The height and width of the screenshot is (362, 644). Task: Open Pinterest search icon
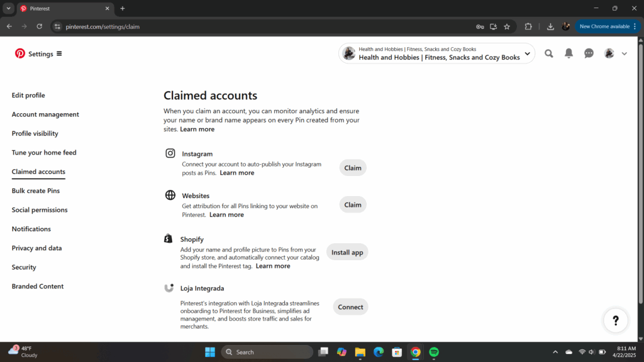pos(548,53)
